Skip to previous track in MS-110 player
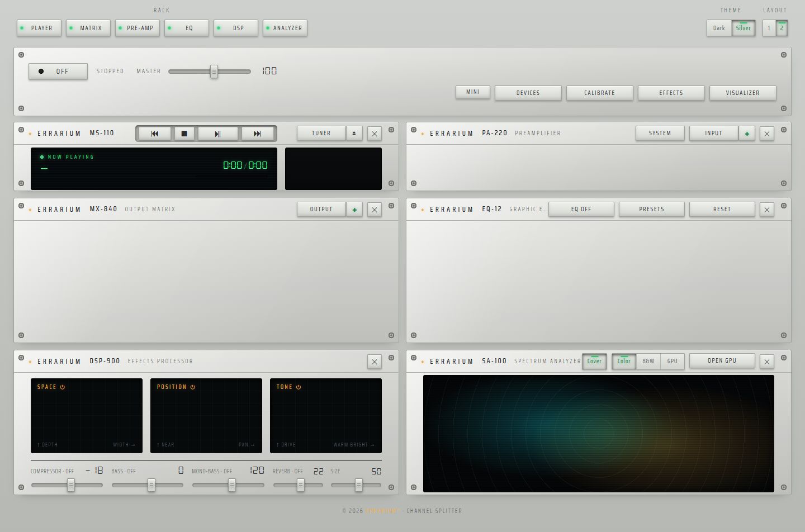 pyautogui.click(x=155, y=134)
